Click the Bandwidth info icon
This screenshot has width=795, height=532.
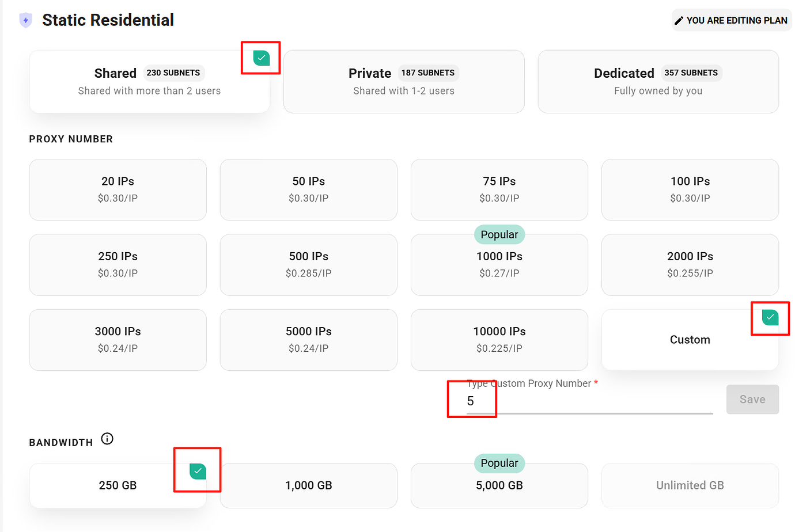[x=107, y=439]
